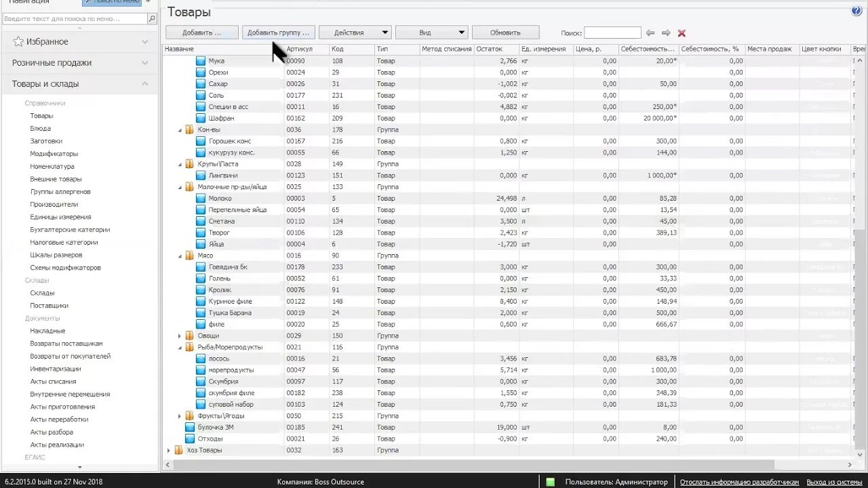The height and width of the screenshot is (488, 868).
Task: Click the folder icon of Фрукты\Ягоды
Action: [189, 415]
